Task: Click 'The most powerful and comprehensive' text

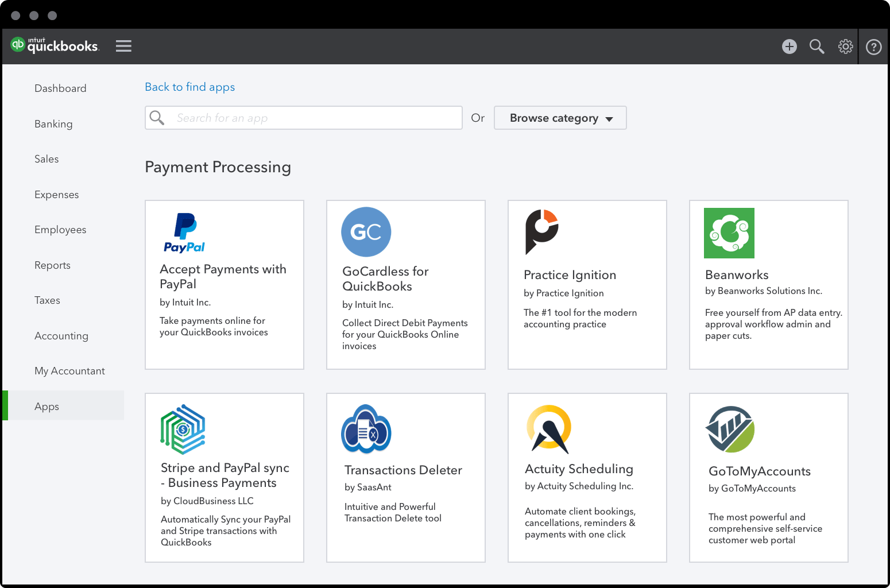Action: coord(765,529)
